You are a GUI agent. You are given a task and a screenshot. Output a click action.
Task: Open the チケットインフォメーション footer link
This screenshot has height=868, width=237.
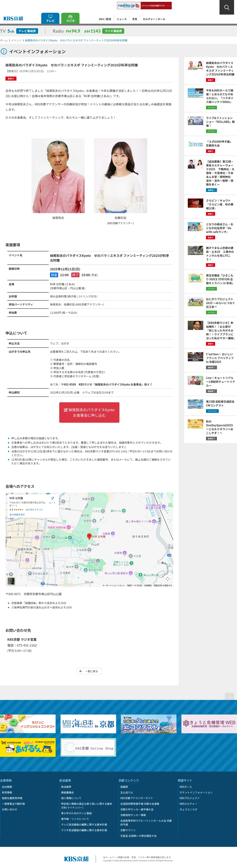(x=196, y=793)
